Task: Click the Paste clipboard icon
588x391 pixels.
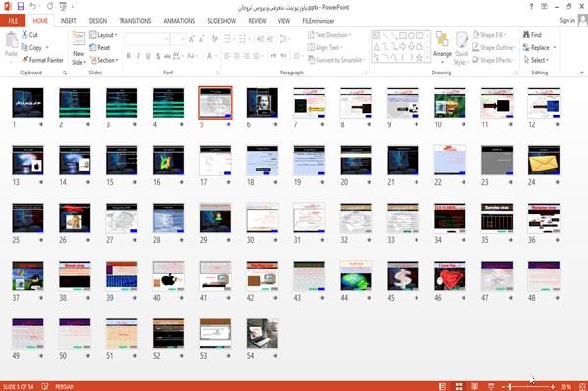Action: tap(11, 40)
